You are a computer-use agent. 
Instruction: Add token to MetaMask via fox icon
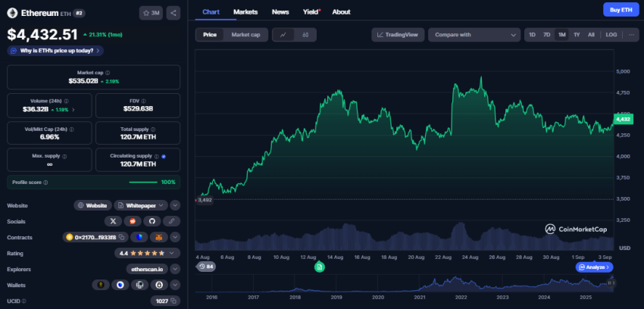click(158, 237)
